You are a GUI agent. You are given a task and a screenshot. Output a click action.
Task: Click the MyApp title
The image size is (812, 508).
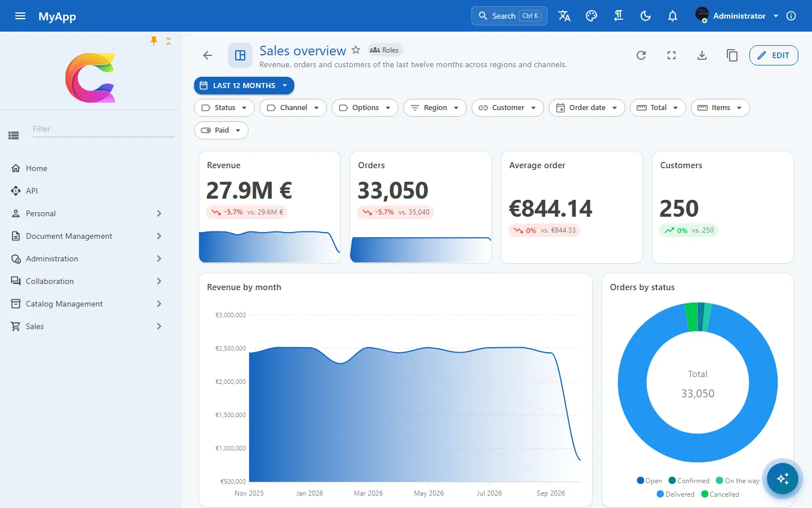(x=57, y=16)
